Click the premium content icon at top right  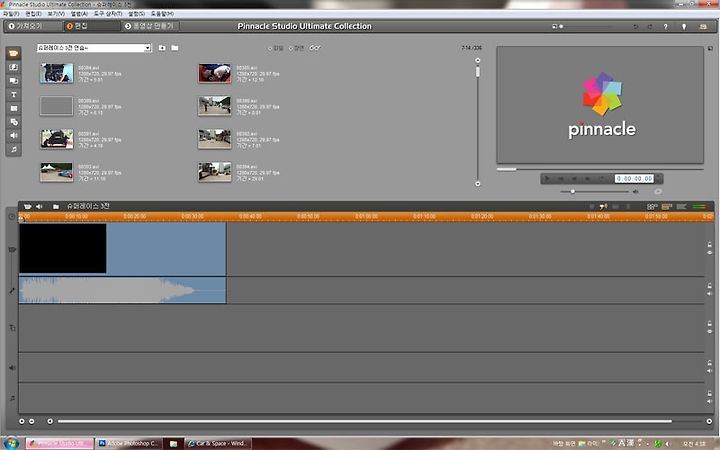coord(703,27)
